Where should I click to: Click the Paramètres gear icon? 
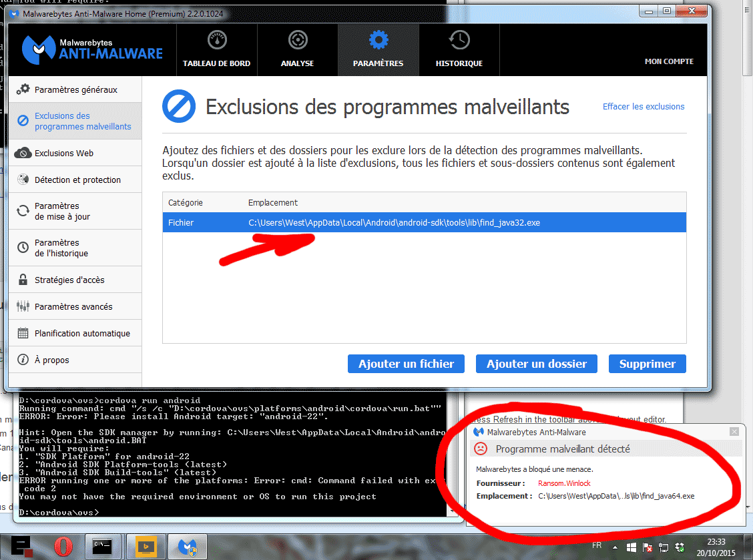point(379,40)
